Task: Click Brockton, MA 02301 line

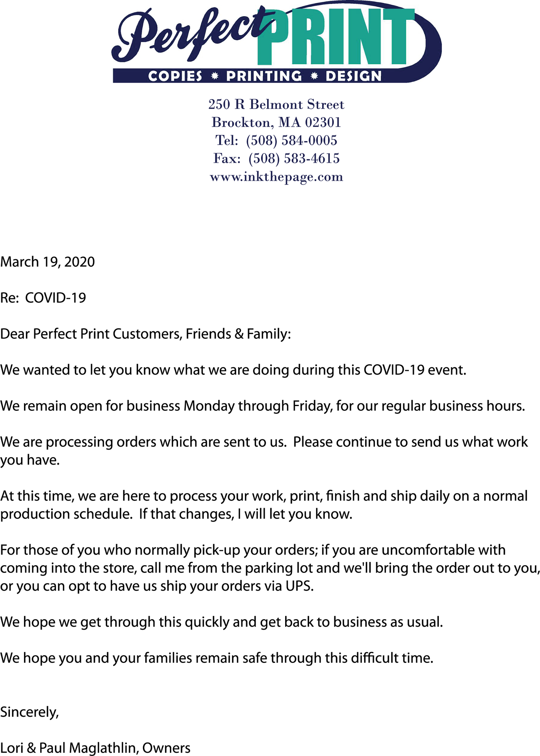Action: point(276,123)
